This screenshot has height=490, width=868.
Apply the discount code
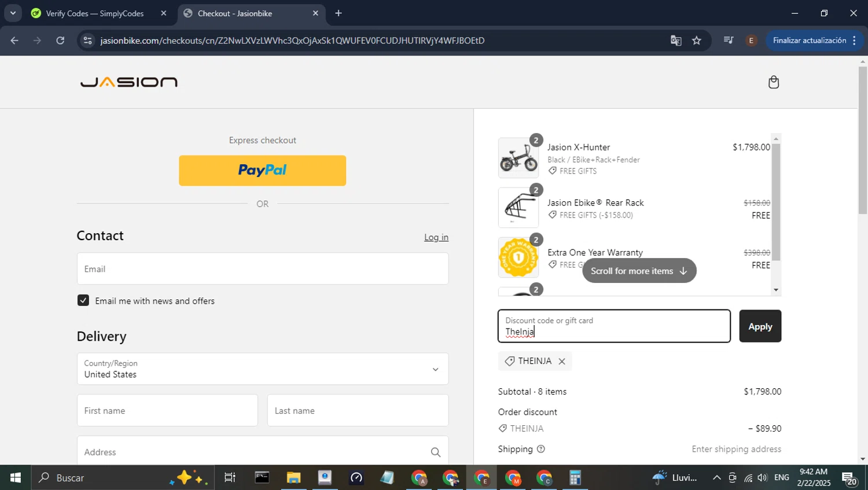coord(760,326)
